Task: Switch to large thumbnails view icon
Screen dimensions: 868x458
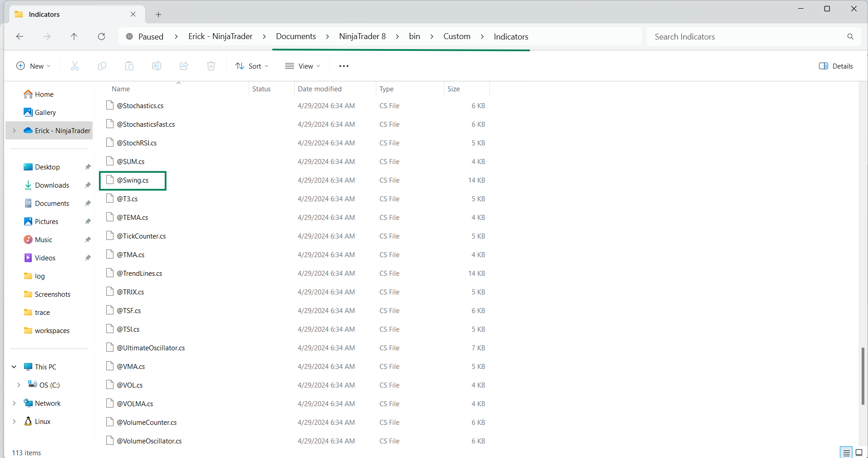Action: tap(859, 453)
